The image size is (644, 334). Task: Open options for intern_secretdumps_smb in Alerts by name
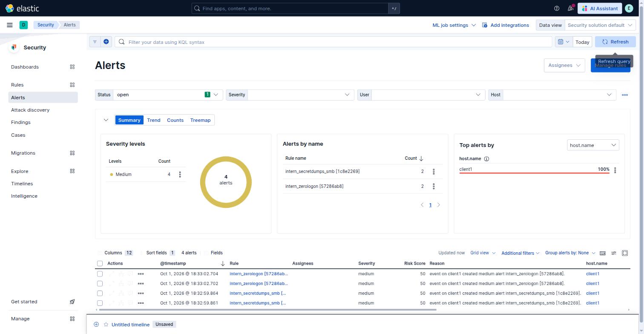coord(434,172)
